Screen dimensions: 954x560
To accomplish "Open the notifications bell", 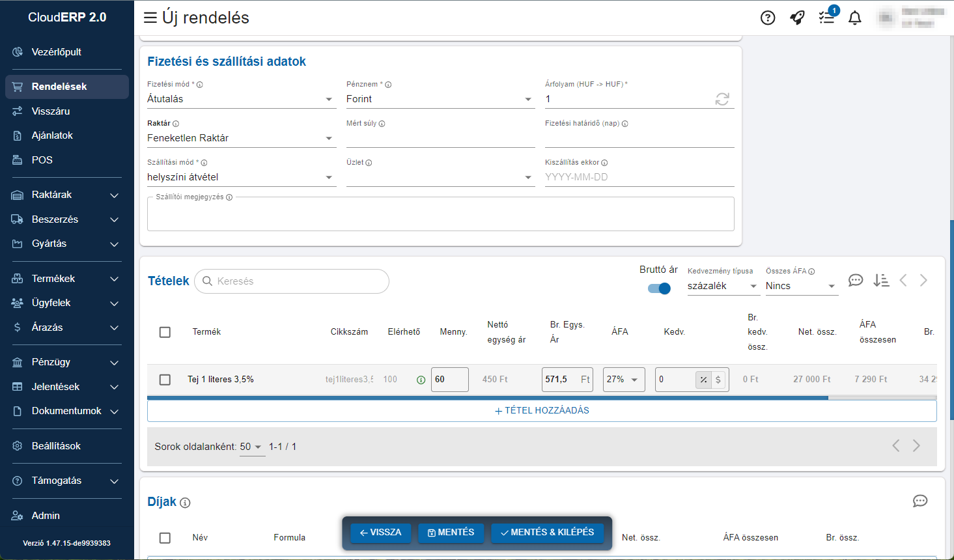I will (x=855, y=18).
